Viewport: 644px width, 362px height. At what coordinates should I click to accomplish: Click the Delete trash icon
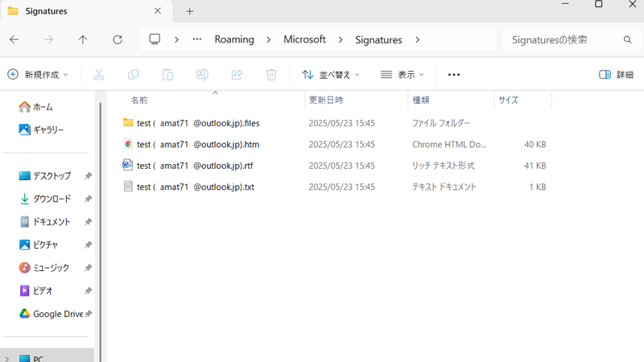click(271, 75)
